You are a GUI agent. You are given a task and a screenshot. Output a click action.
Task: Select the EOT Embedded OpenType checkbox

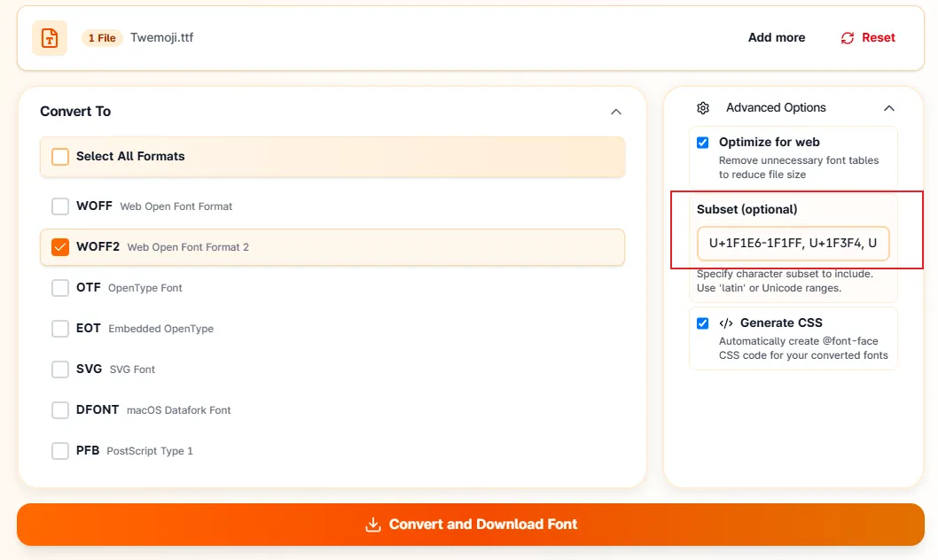(x=59, y=328)
